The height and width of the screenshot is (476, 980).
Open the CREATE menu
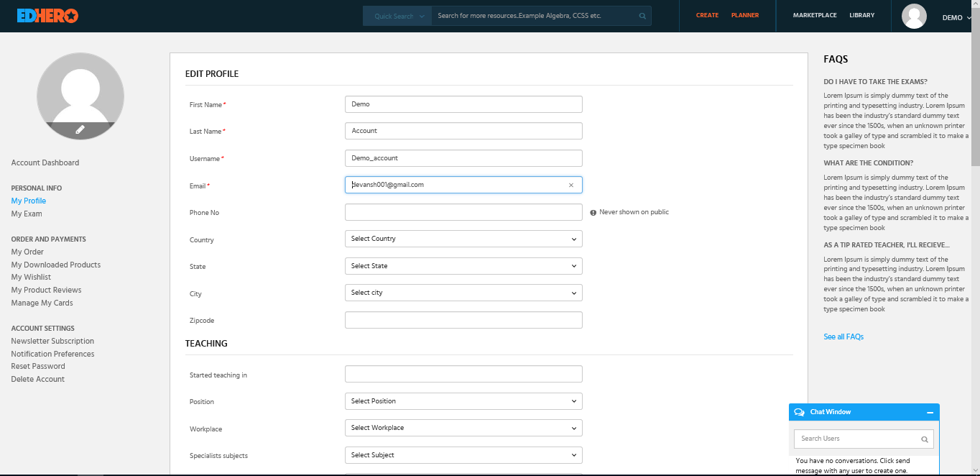[707, 15]
